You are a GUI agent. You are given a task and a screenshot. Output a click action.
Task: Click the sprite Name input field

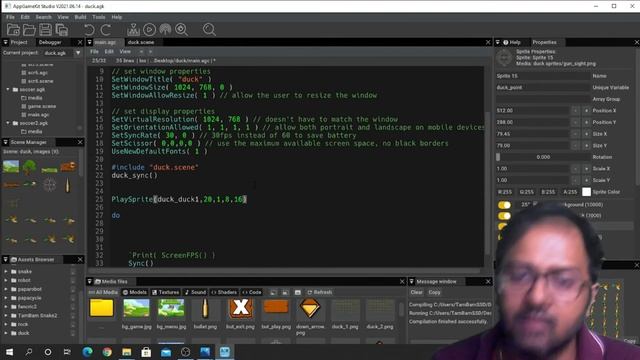pos(543,76)
